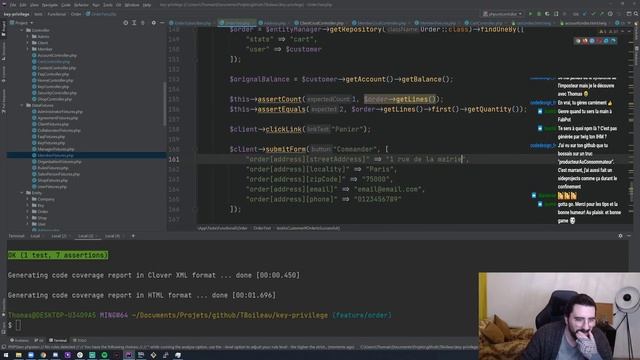The width and height of the screenshot is (640, 360).
Task: Open the Refactor menu
Action: click(81, 5)
